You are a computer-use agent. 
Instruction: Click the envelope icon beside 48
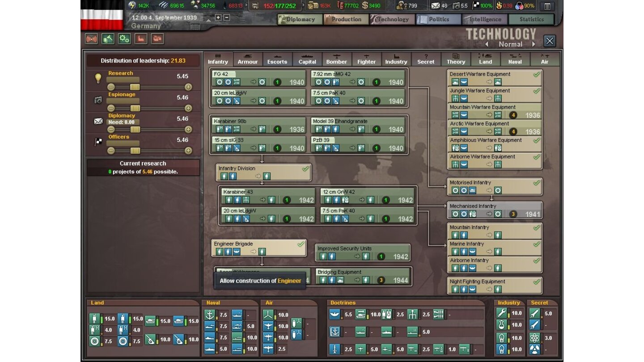tap(435, 5)
